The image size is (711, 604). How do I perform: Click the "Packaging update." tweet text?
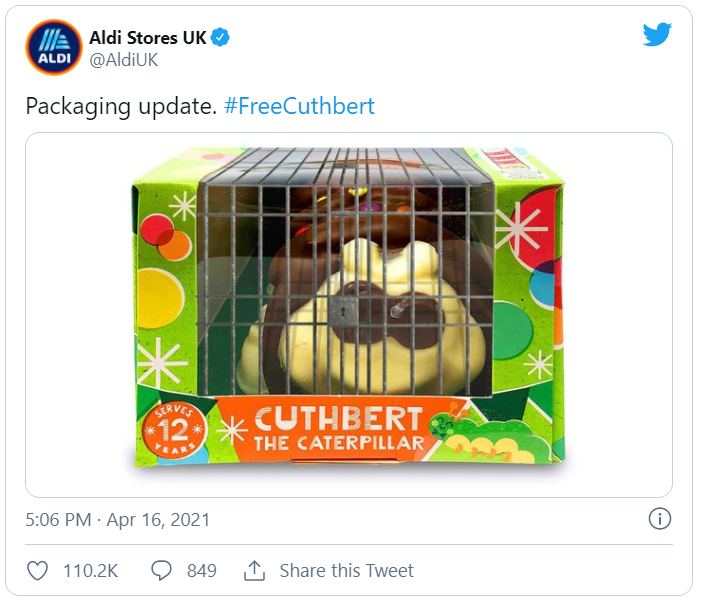click(x=120, y=106)
